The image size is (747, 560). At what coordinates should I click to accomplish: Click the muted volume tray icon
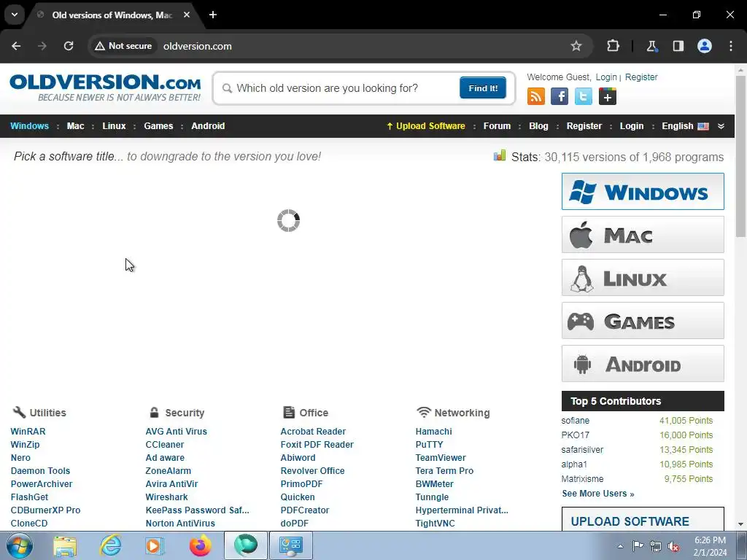pyautogui.click(x=673, y=547)
